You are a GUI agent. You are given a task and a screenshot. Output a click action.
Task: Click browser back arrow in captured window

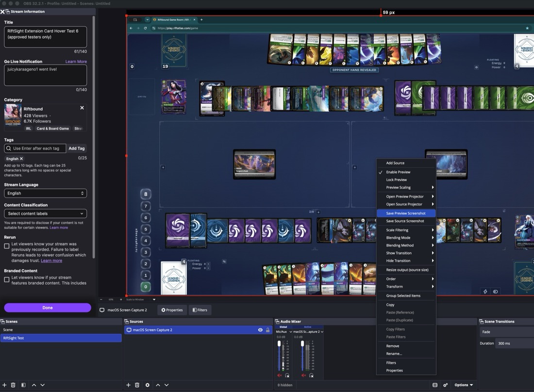pyautogui.click(x=131, y=28)
